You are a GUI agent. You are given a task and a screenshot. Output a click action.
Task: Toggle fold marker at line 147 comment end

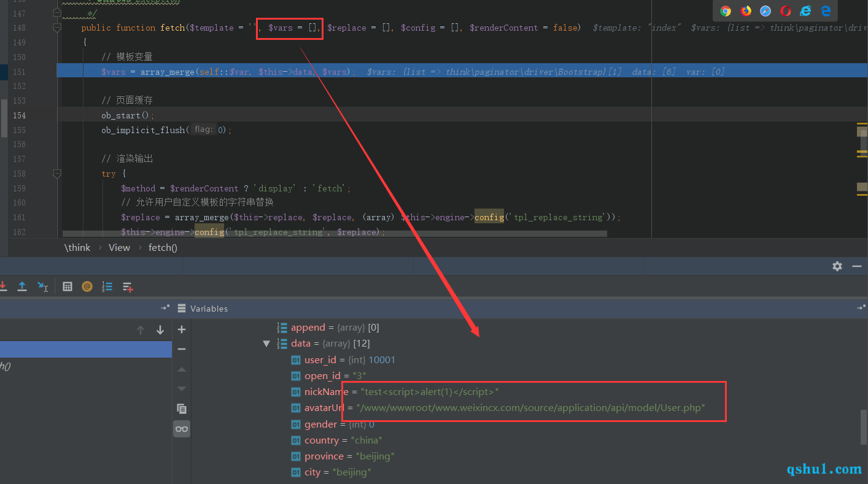click(57, 13)
